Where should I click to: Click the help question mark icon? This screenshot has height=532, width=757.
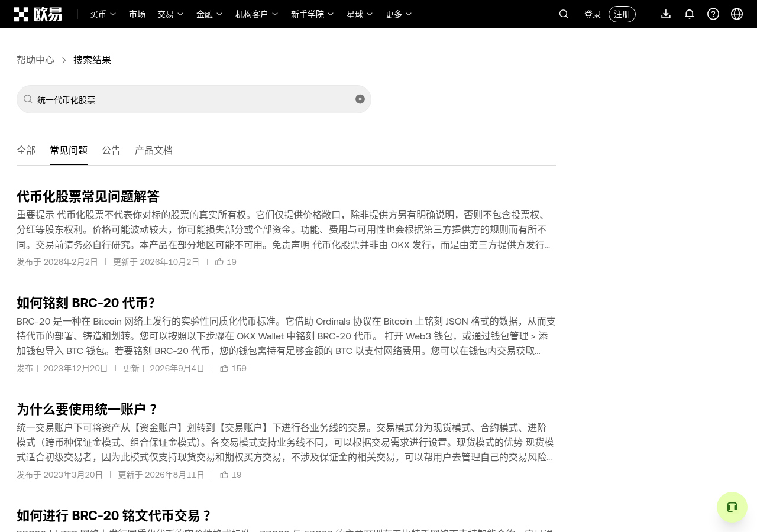(x=713, y=14)
